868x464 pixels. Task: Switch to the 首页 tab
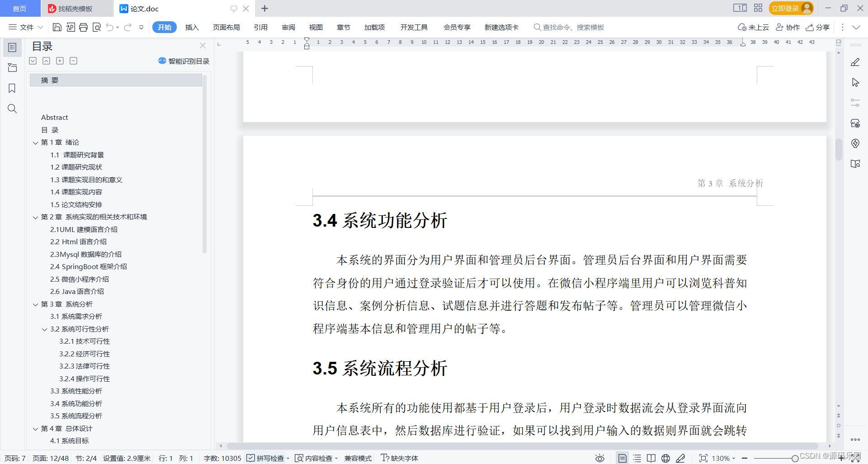tap(19, 8)
